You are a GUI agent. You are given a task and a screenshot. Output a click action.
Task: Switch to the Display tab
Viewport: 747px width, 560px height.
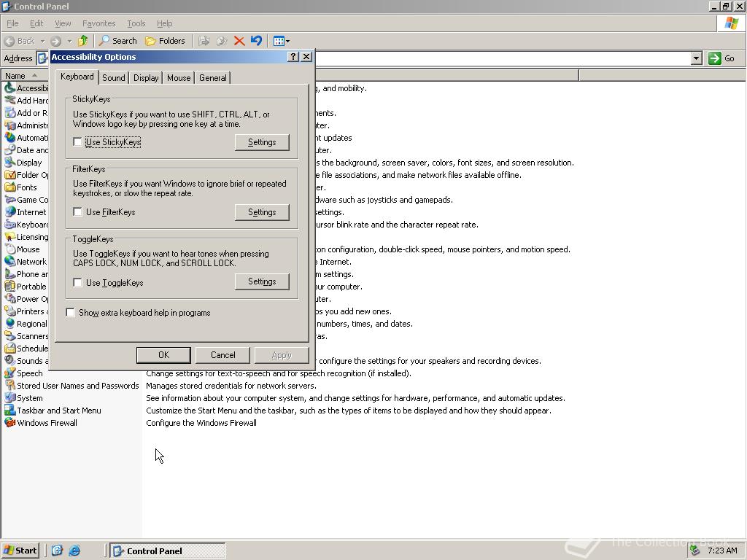(x=146, y=77)
